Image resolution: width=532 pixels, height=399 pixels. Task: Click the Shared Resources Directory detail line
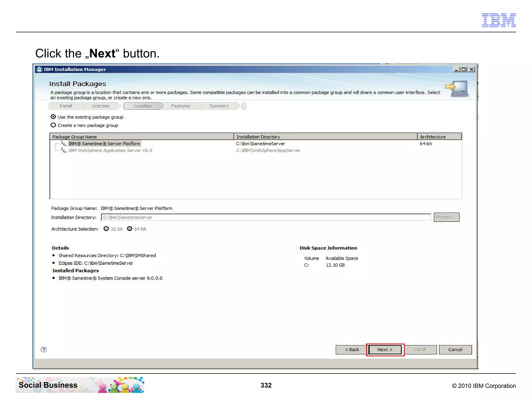point(107,255)
